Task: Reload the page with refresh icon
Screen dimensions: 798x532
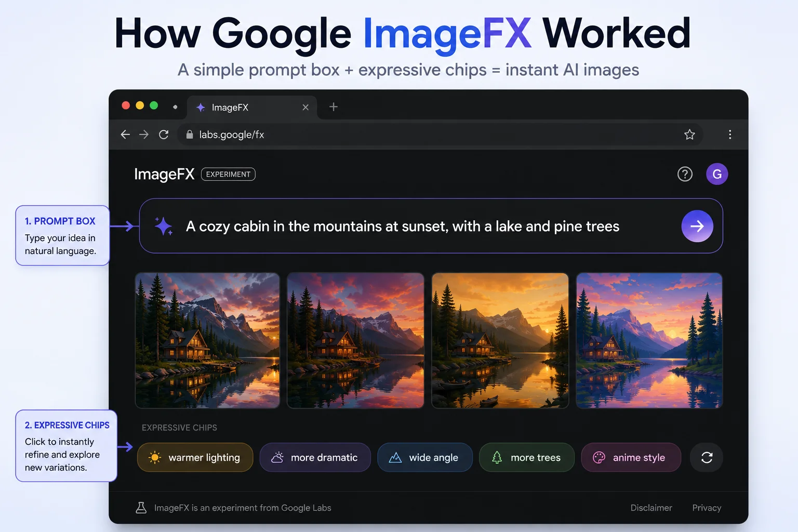Action: click(x=164, y=135)
